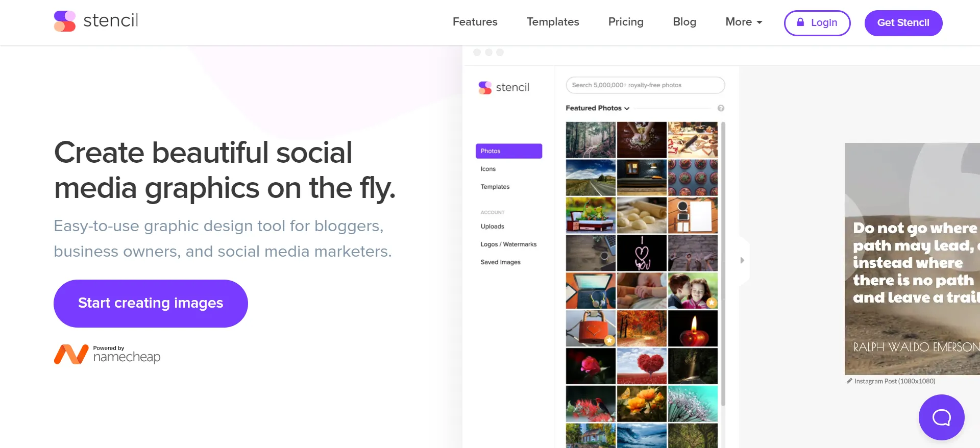Select the orange flowers photo thumbnail
This screenshot has width=980, height=448.
642,404
